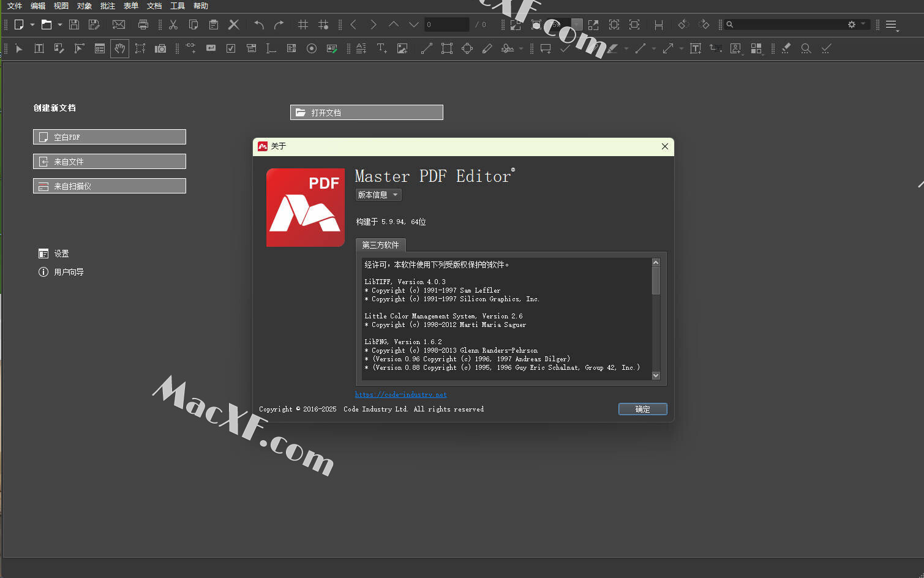Select the pencil tool
This screenshot has height=578, width=924.
coord(487,48)
